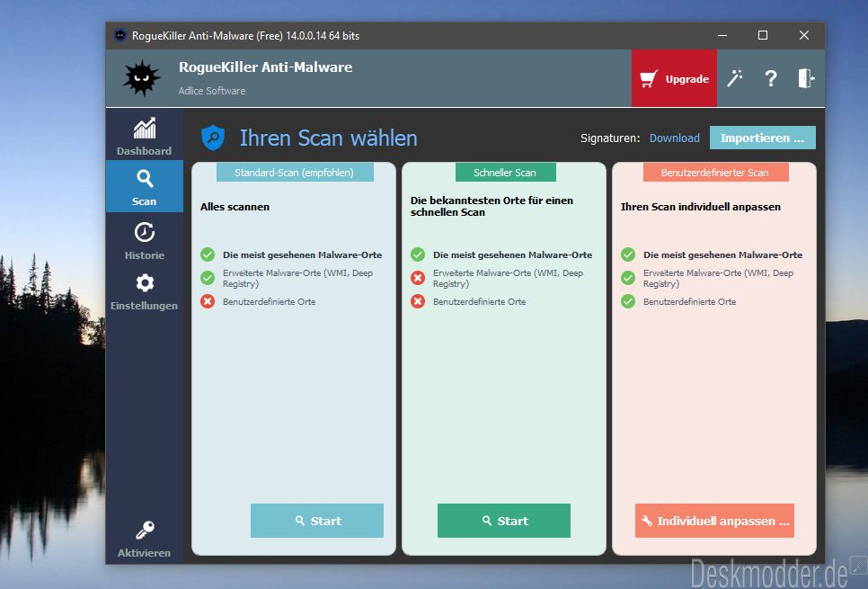This screenshot has width=868, height=589.
Task: Click the RogueKiller spiky logo
Action: tap(142, 78)
